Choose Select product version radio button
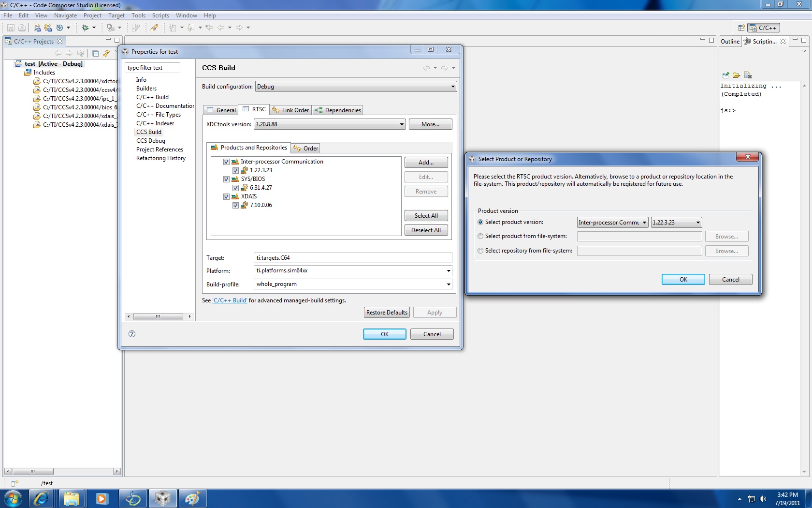 [480, 222]
